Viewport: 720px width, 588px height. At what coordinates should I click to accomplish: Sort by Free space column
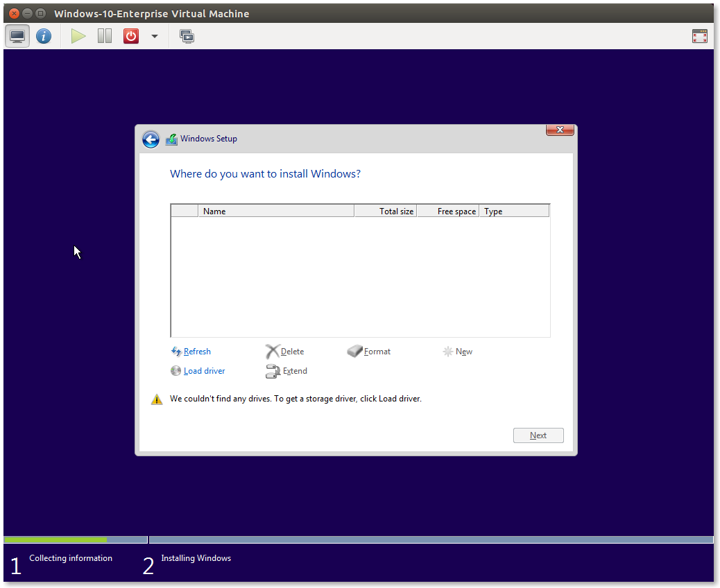click(448, 211)
